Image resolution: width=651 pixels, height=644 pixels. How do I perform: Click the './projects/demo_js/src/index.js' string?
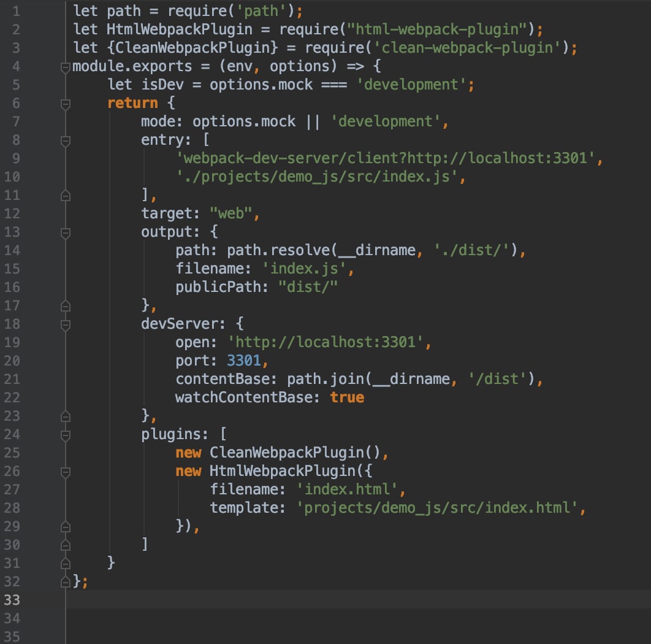(x=316, y=177)
